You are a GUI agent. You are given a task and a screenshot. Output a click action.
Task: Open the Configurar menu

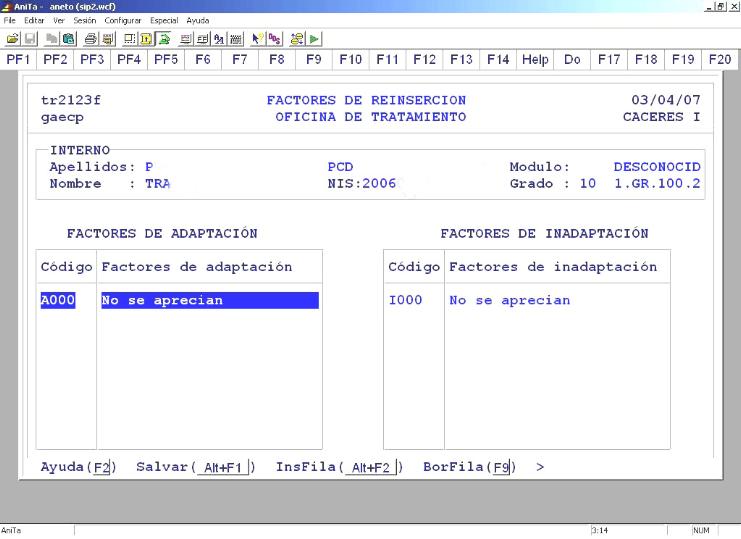(125, 20)
